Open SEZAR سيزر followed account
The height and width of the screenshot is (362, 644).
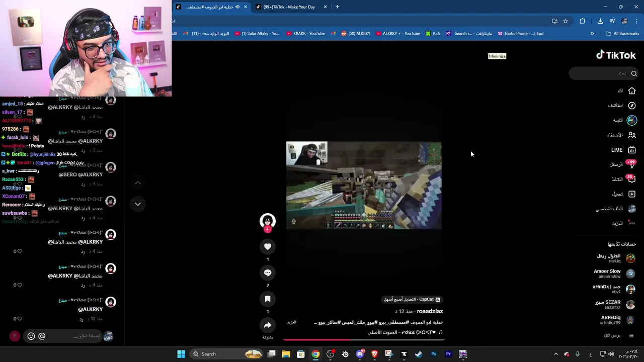615,305
